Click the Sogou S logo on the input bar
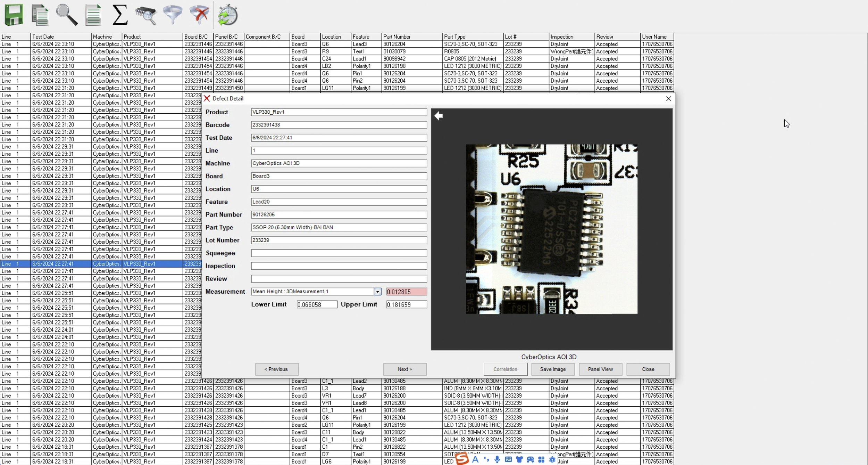Viewport: 868px width, 465px height. (462, 459)
